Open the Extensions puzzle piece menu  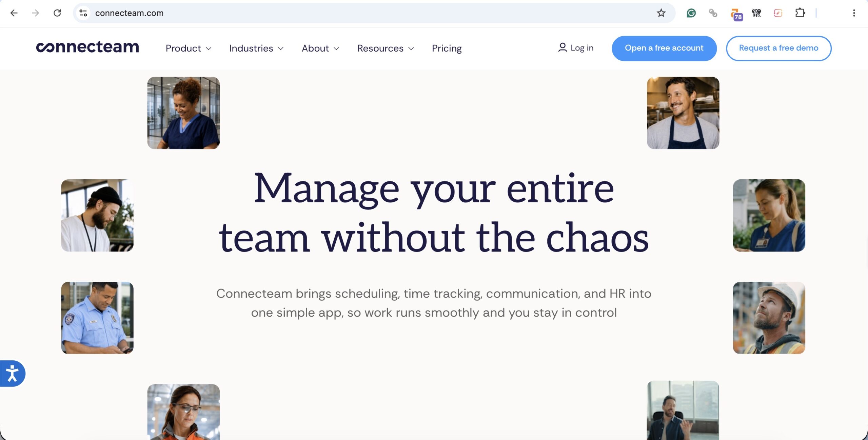pyautogui.click(x=800, y=13)
